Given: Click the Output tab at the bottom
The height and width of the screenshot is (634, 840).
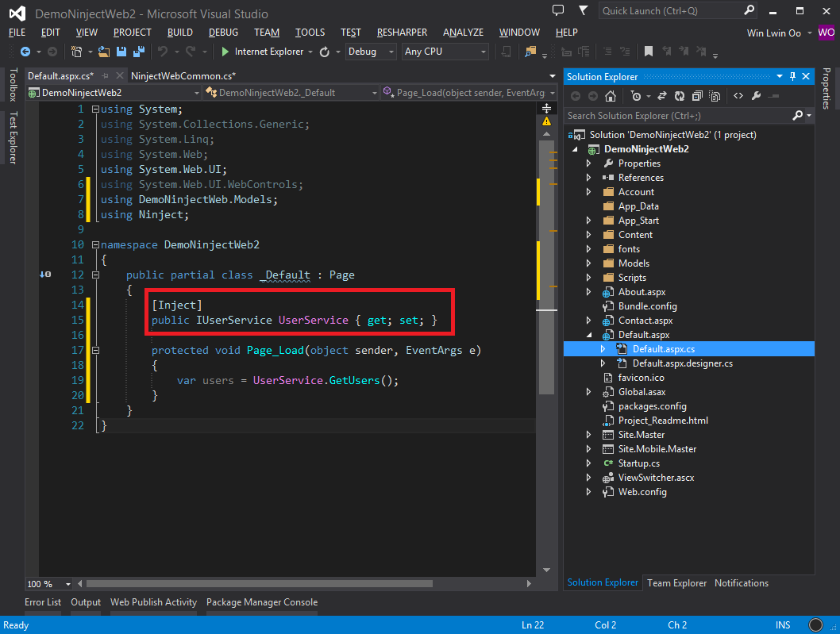Looking at the screenshot, I should (86, 602).
